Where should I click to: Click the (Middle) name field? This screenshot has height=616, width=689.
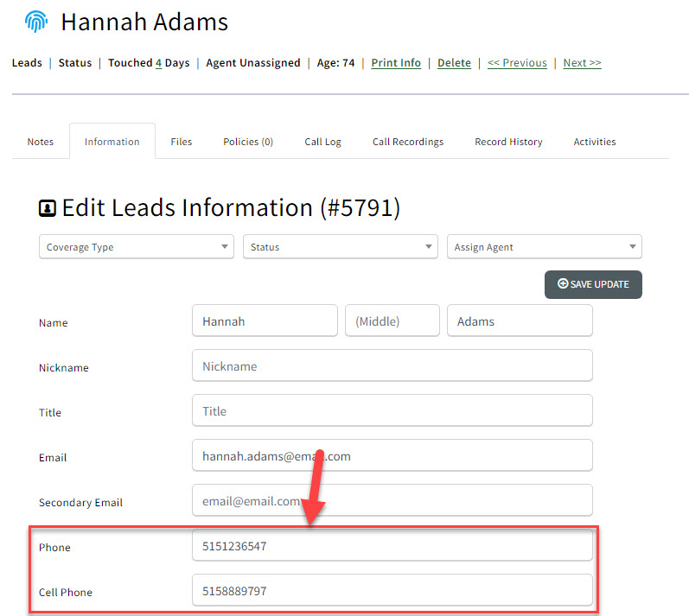tap(392, 321)
